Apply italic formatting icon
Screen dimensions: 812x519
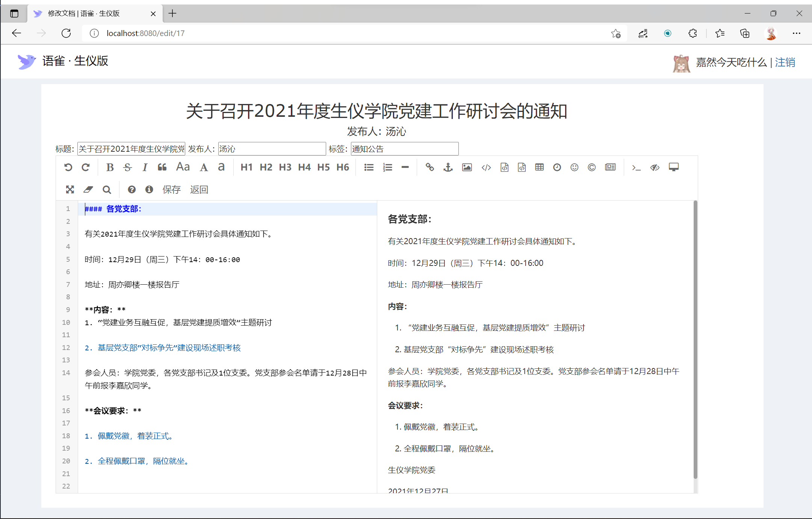145,167
